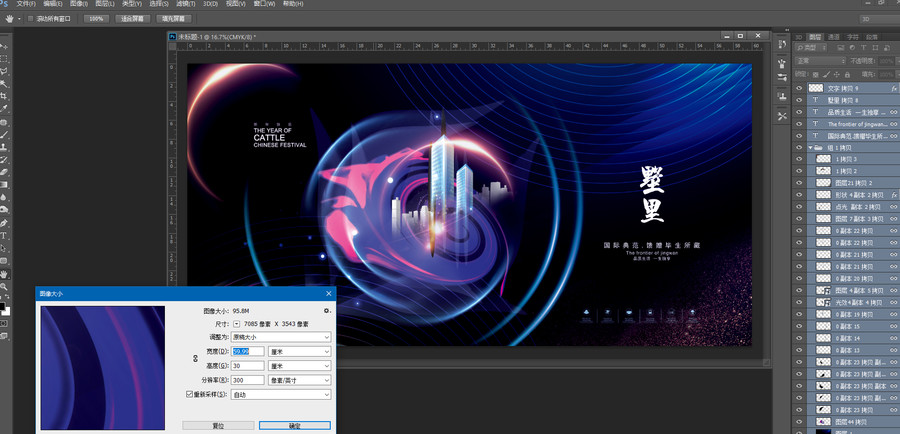Viewport: 900px width, 434px height.
Task: Toggle the 重新采样 resample checkbox
Action: click(x=189, y=394)
